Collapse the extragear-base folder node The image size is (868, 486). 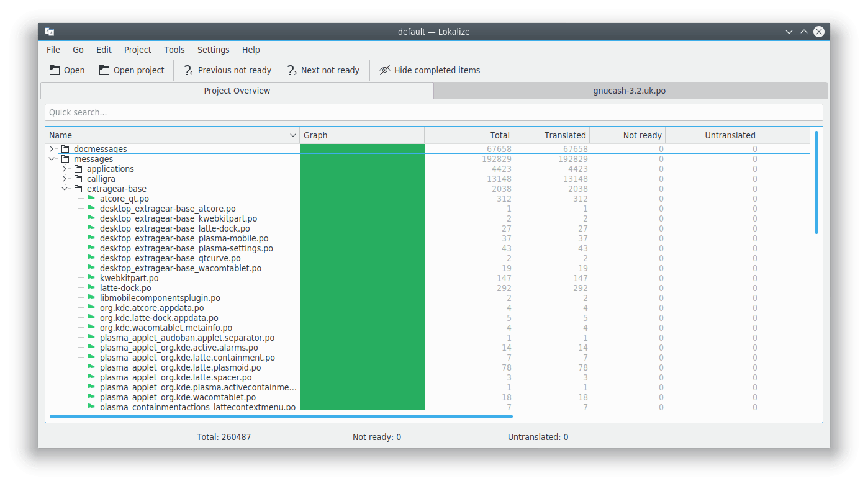tap(65, 189)
